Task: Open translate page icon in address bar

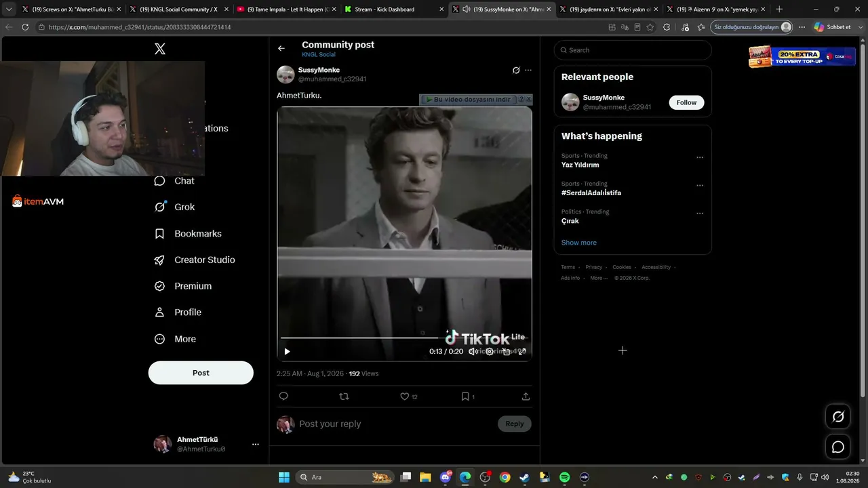Action: point(625,27)
